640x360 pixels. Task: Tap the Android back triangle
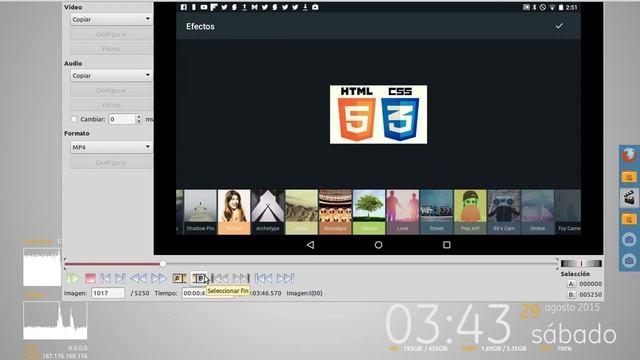click(310, 245)
